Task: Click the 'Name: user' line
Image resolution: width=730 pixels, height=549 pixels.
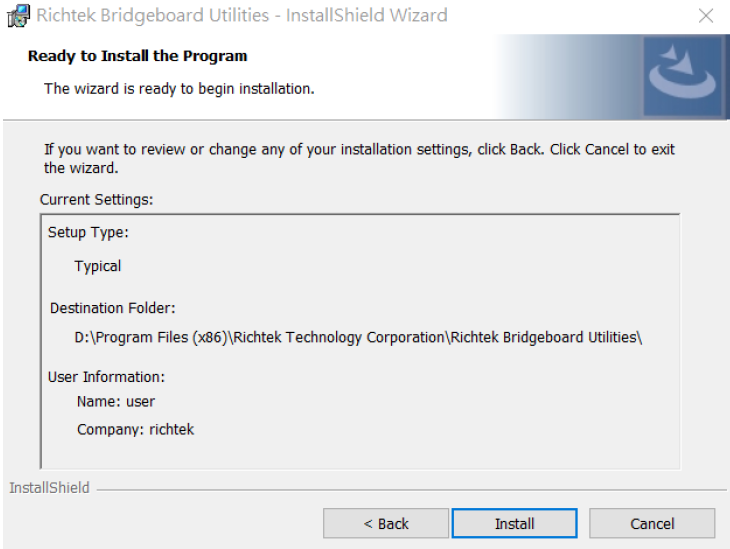Action: point(116,401)
